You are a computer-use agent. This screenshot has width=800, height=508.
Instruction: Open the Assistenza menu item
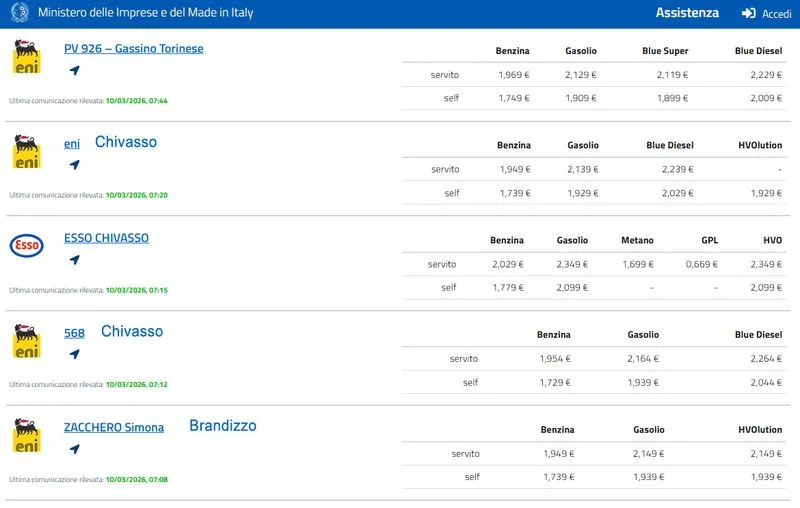(687, 13)
